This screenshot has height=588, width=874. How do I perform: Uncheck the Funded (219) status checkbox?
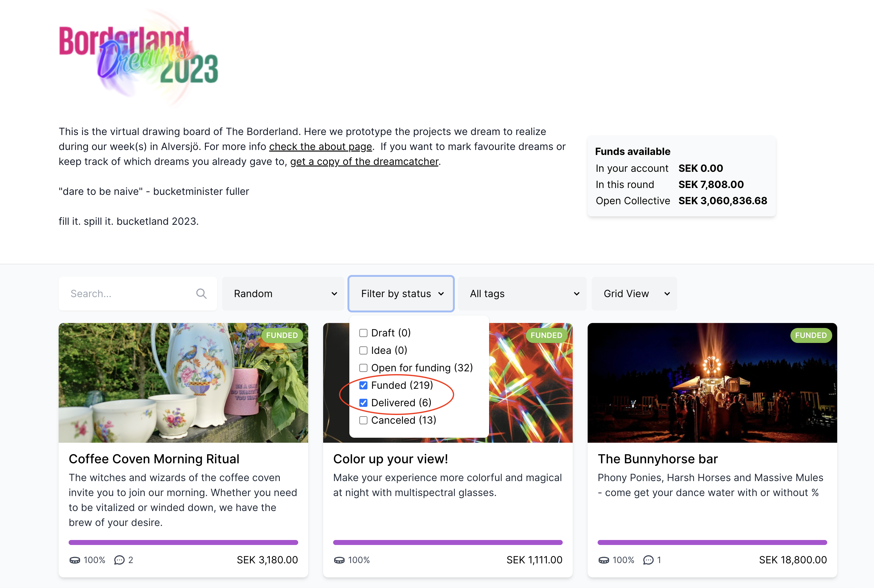point(363,385)
